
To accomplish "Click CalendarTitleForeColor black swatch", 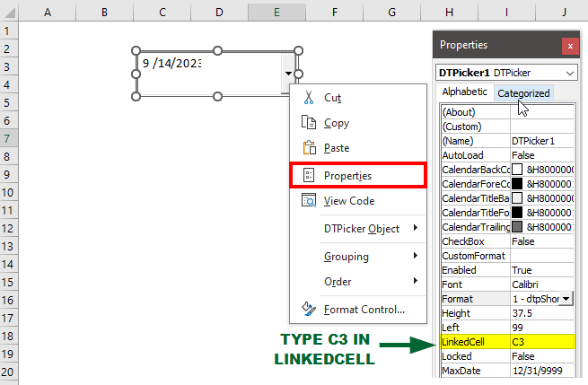I will click(x=517, y=212).
